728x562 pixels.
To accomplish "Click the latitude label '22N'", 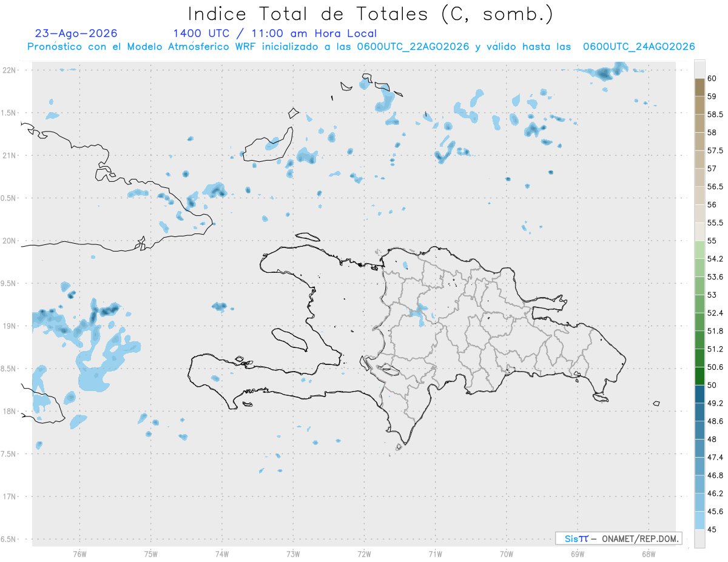I will tap(10, 70).
